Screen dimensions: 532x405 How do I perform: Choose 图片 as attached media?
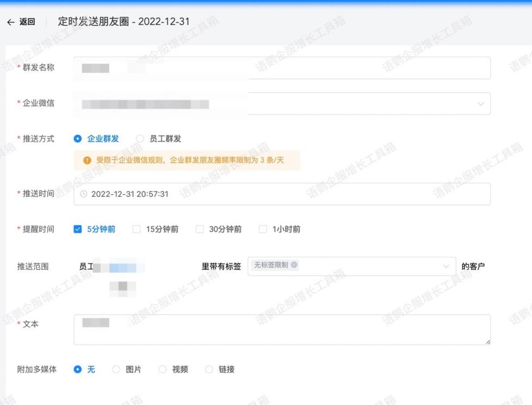pyautogui.click(x=116, y=370)
